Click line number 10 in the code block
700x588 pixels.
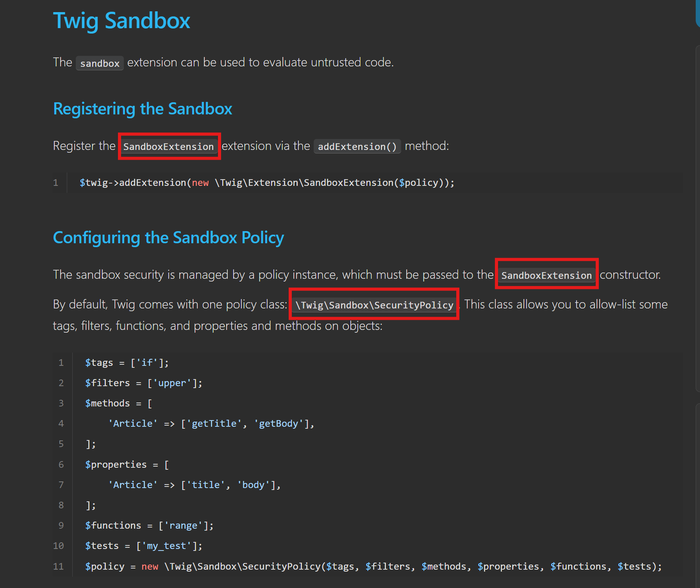coord(59,546)
